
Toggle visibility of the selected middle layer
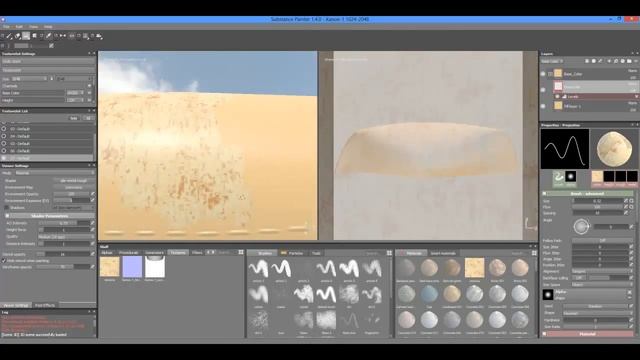click(543, 89)
